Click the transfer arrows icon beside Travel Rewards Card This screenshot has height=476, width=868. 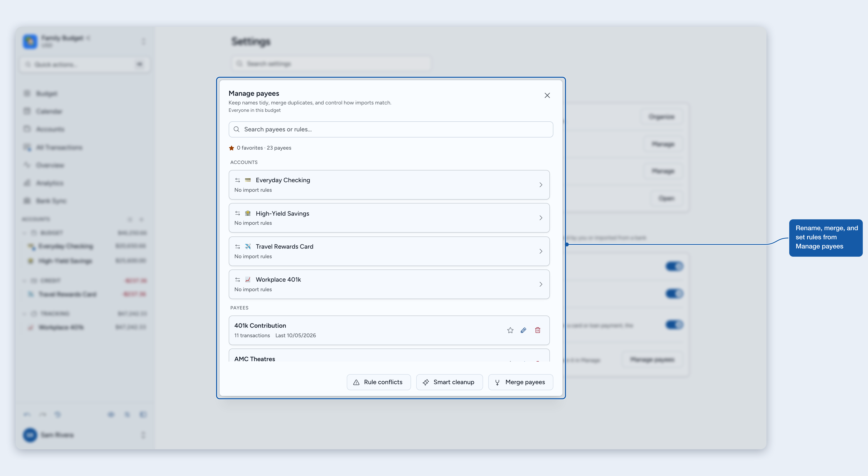pos(238,246)
